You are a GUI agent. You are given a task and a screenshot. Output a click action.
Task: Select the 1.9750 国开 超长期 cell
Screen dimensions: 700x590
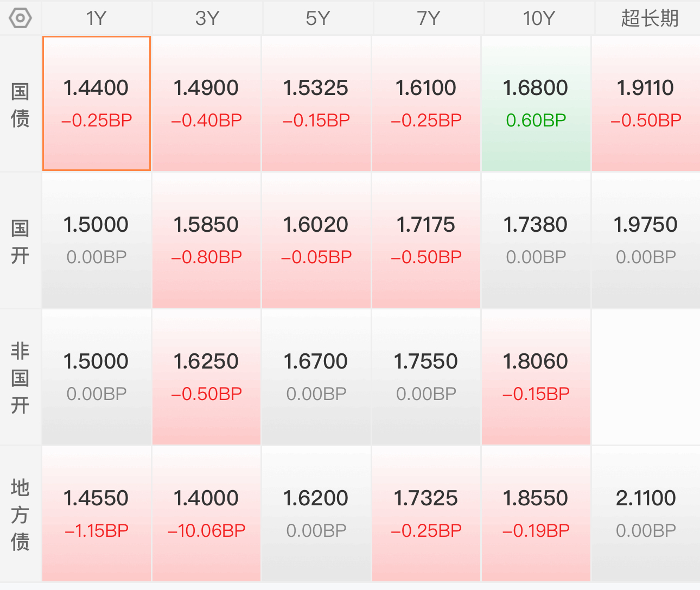[646, 240]
